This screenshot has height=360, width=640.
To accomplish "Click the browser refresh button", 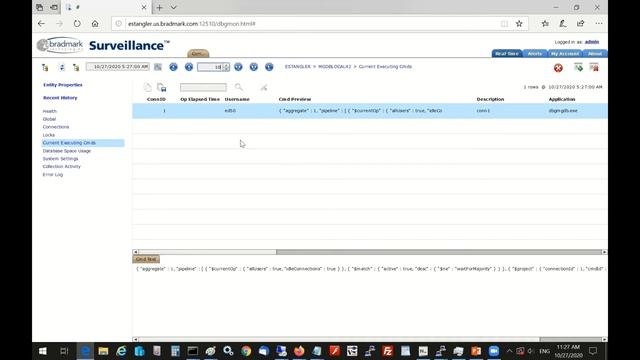I will (77, 24).
